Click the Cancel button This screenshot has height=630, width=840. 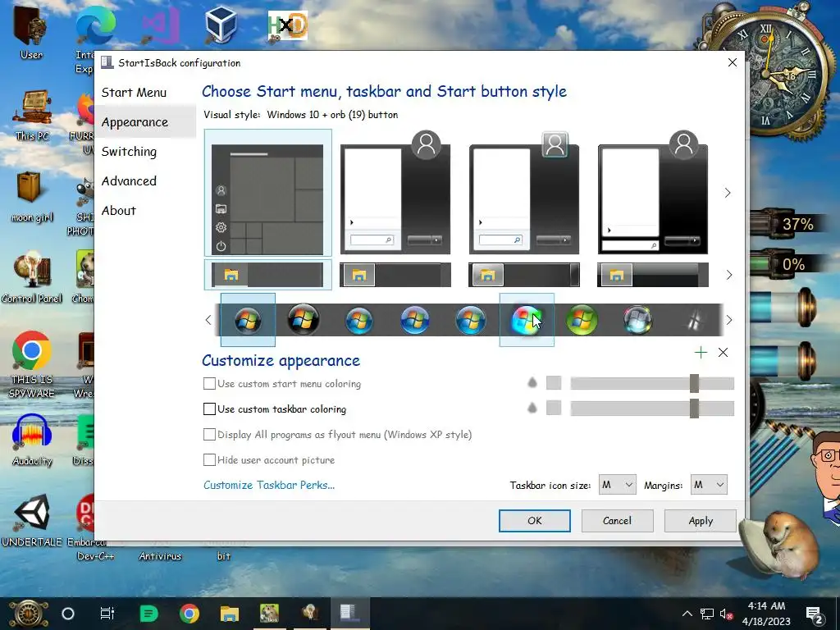pos(617,521)
